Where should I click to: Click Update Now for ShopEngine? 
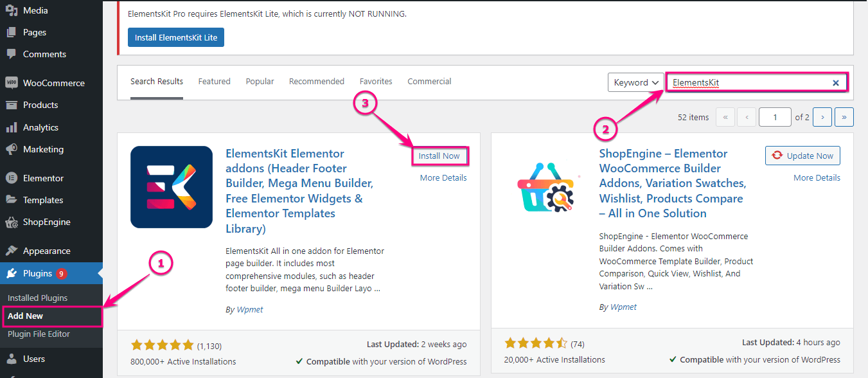802,156
